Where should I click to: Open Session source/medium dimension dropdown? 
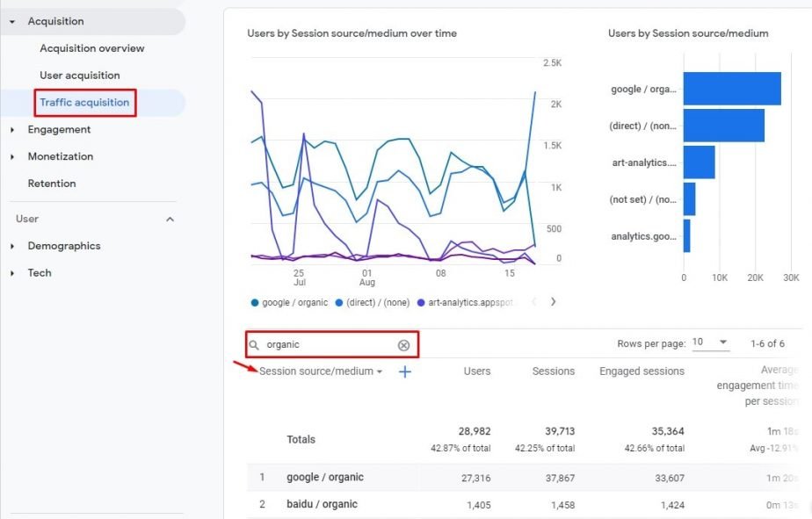[x=321, y=371]
